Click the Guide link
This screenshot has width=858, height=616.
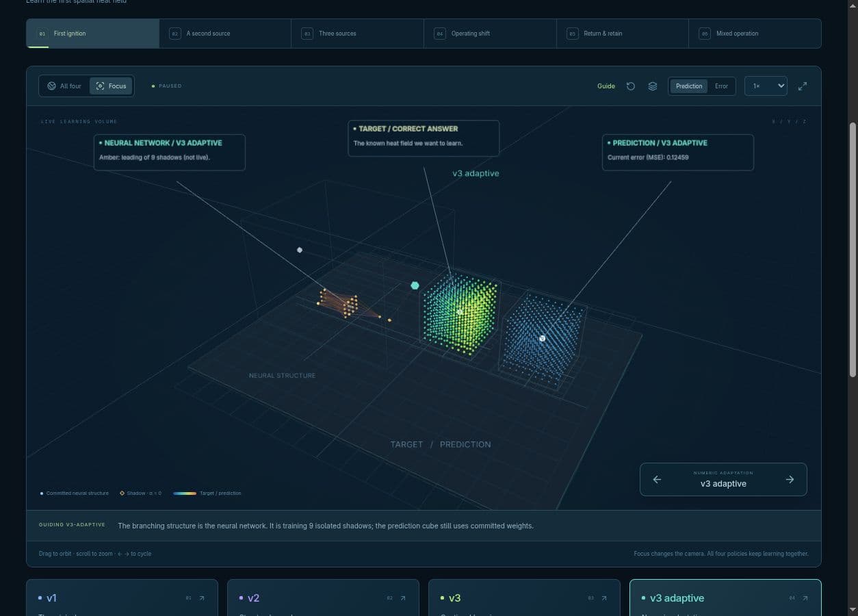pyautogui.click(x=606, y=86)
